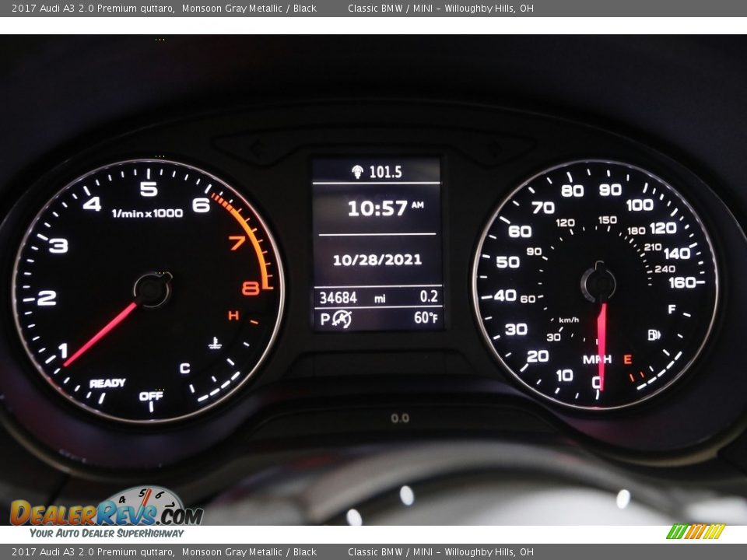The image size is (747, 560).
Task: Click the 140 mark on the speedometer
Action: coord(677,254)
